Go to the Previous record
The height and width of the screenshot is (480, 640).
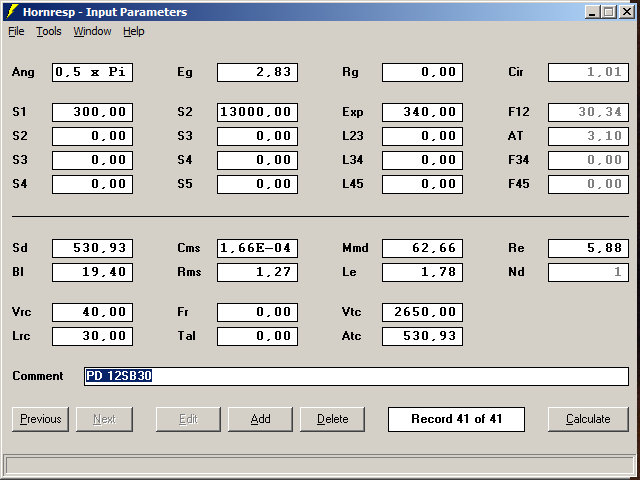[40, 419]
